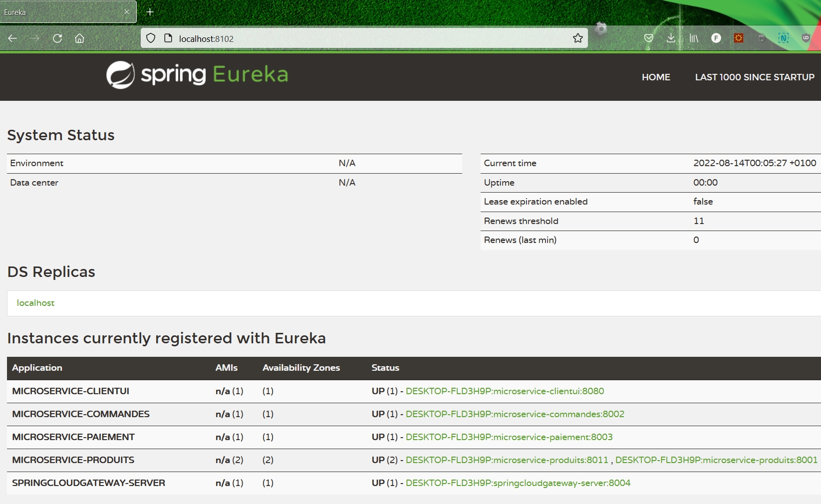Click the Application column header
Screen dimensions: 821x504
tap(37, 368)
